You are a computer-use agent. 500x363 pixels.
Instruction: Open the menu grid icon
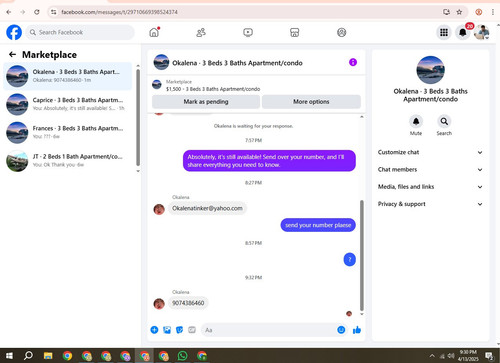click(x=444, y=32)
